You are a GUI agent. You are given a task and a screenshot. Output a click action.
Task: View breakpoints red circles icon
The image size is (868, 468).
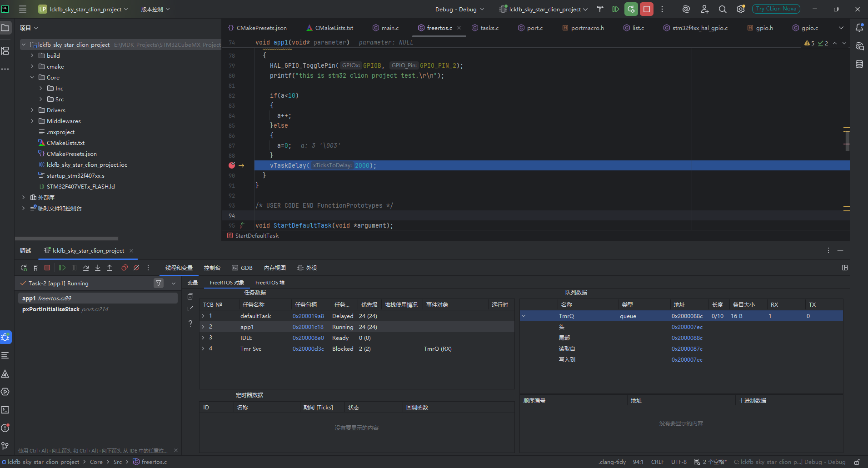click(125, 268)
